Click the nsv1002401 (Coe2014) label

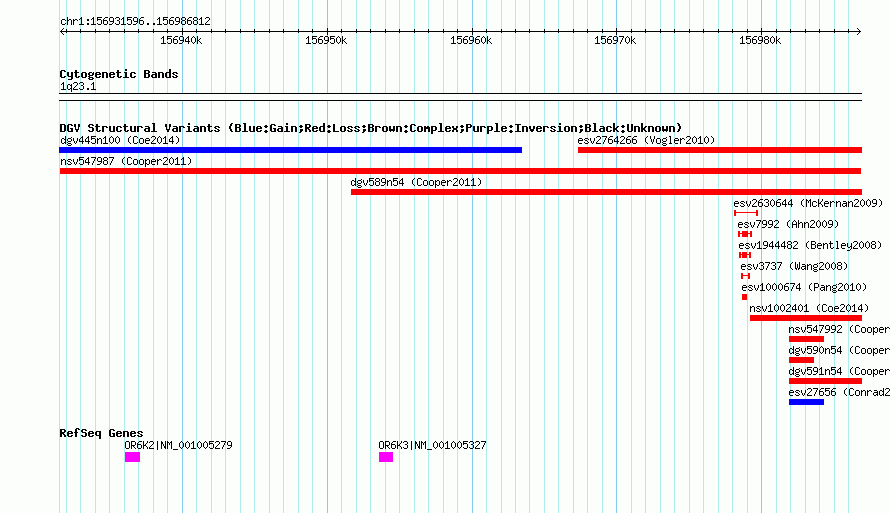coord(809,308)
